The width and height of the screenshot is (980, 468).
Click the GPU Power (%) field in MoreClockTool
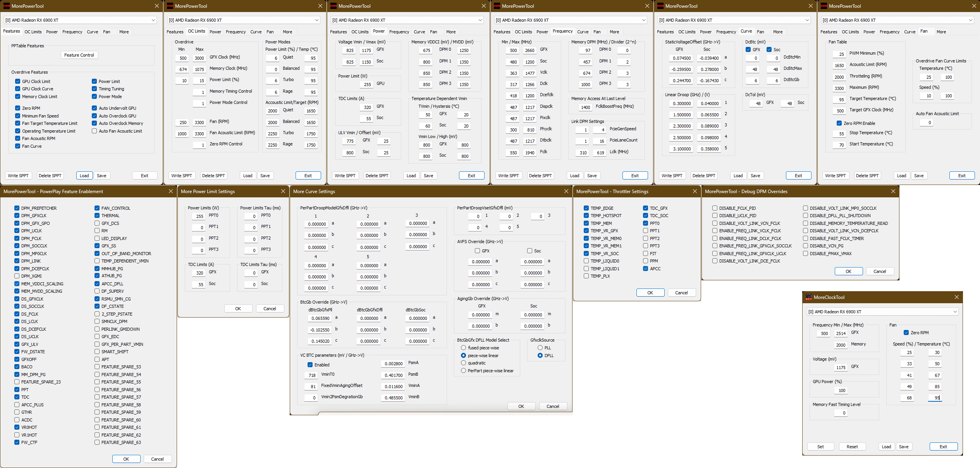[x=841, y=390]
